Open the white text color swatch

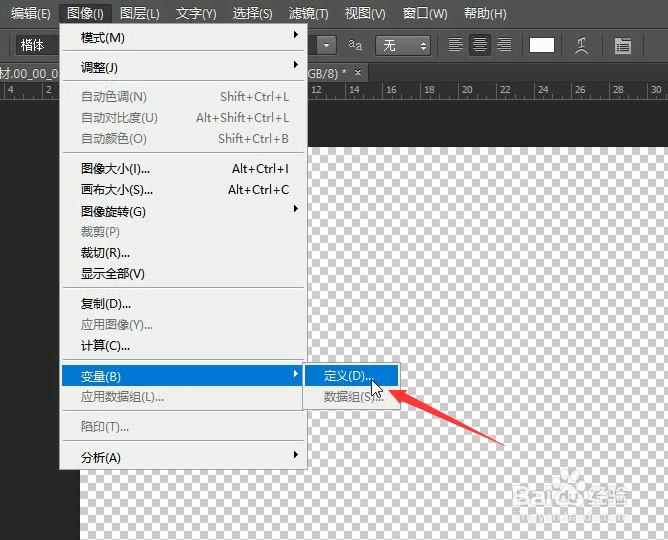coord(541,45)
